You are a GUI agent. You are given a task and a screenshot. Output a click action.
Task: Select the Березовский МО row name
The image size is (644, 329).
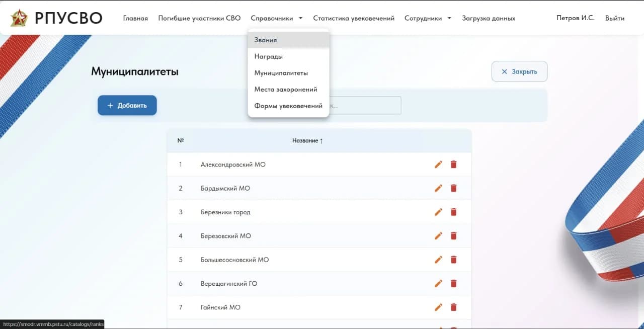pos(225,236)
